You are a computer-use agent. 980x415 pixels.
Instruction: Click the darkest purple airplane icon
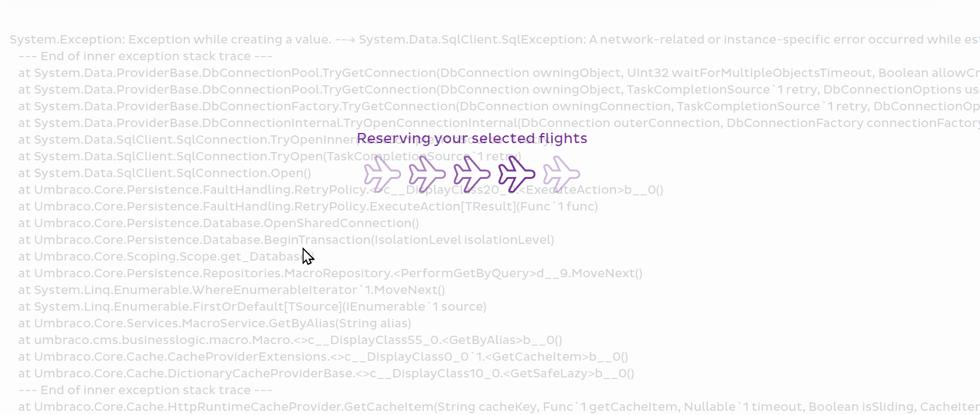517,174
